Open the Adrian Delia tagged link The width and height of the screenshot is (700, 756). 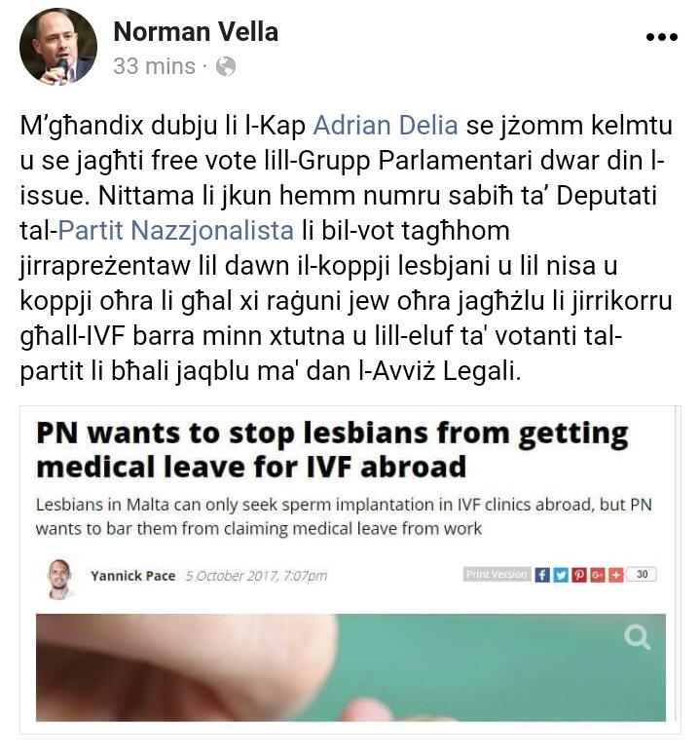pos(386,126)
